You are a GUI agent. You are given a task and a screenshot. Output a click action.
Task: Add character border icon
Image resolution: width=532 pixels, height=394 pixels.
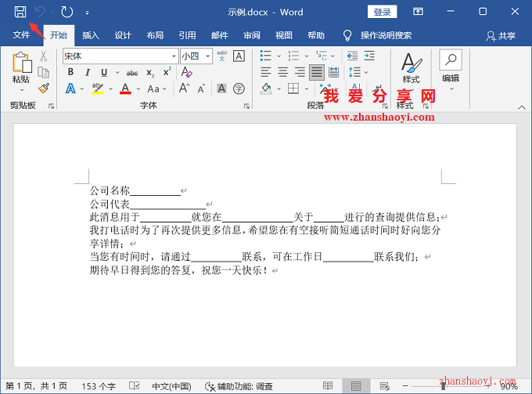tap(239, 56)
